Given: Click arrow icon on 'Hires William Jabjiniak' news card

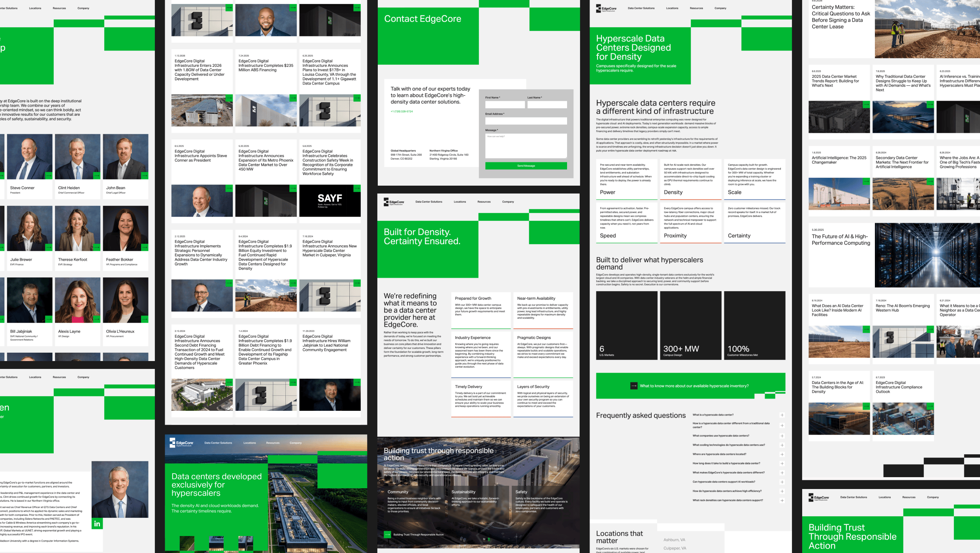Looking at the screenshot, I should tap(357, 382).
